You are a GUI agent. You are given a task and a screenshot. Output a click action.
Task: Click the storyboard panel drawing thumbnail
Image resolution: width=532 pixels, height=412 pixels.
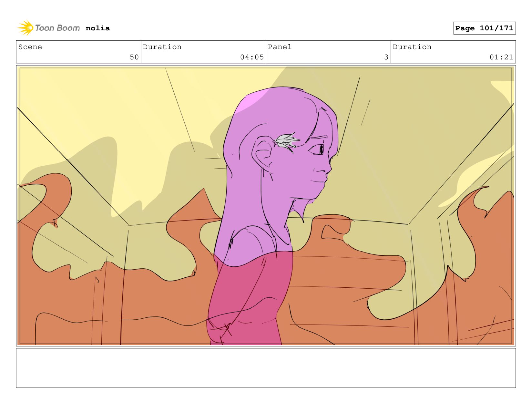[x=266, y=206]
